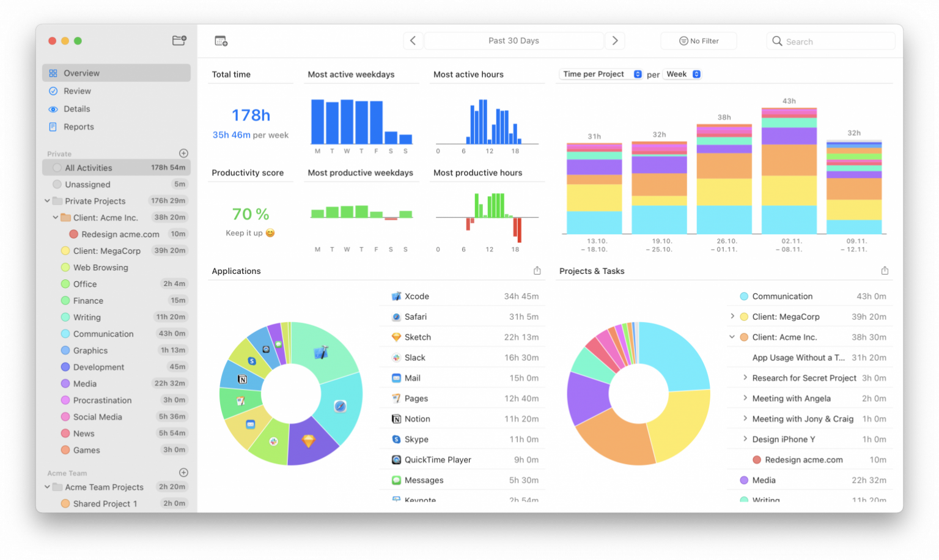Click the new folder icon in the sidebar header

[178, 40]
